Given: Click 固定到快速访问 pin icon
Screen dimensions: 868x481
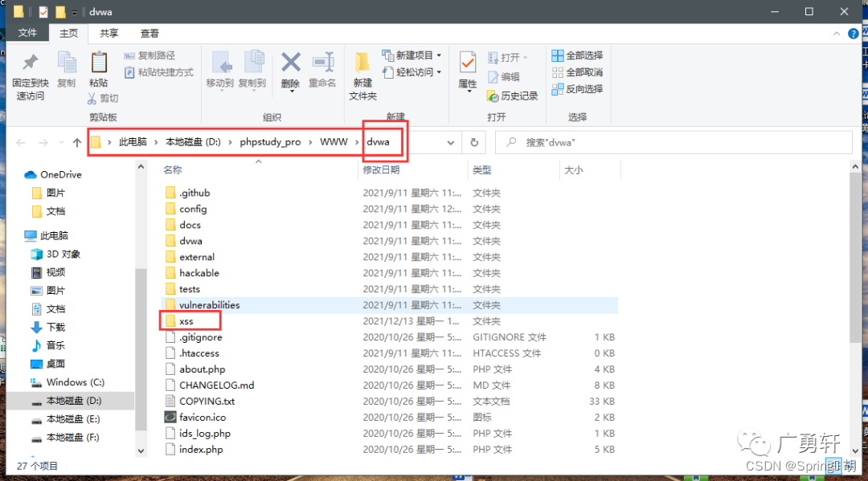Looking at the screenshot, I should tap(30, 71).
